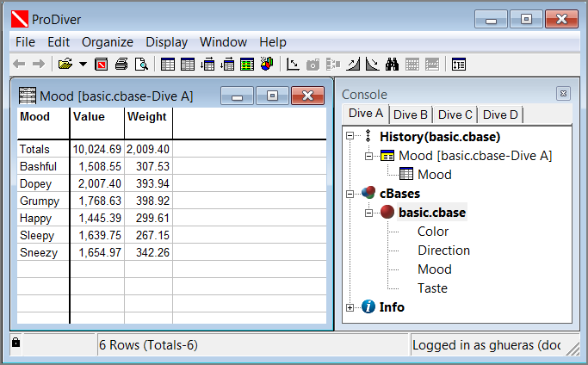Expand the Info node in Console
Viewport: 588px width, 365px height.
[x=350, y=307]
